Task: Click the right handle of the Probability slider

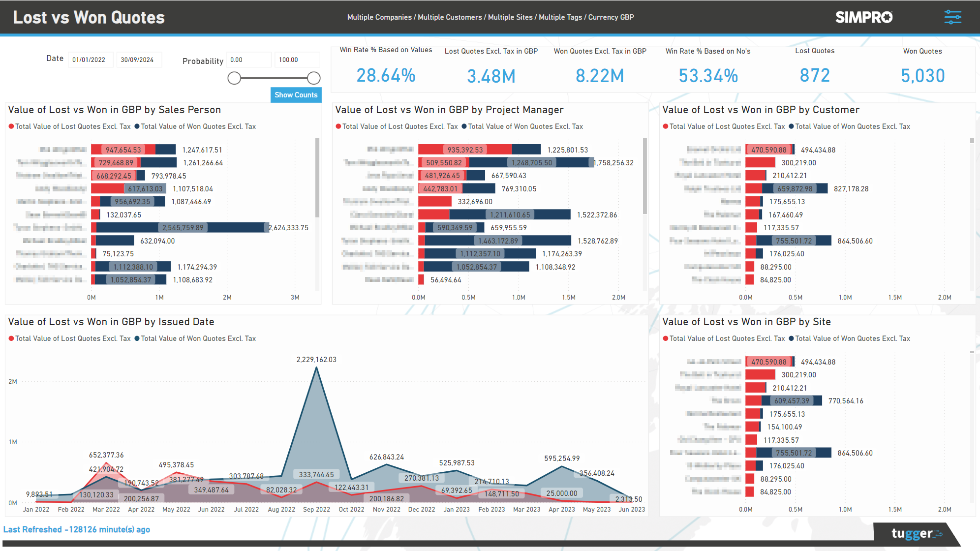Action: click(313, 78)
